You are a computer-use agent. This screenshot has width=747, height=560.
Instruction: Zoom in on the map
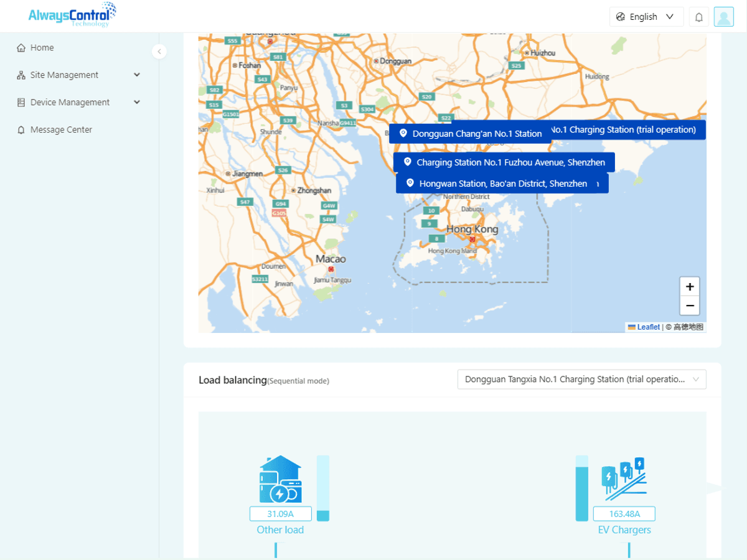coord(690,287)
